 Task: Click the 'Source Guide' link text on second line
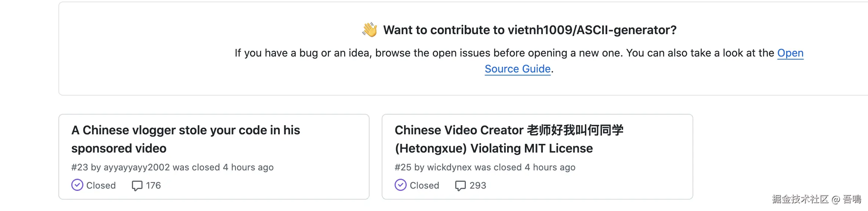coord(517,69)
